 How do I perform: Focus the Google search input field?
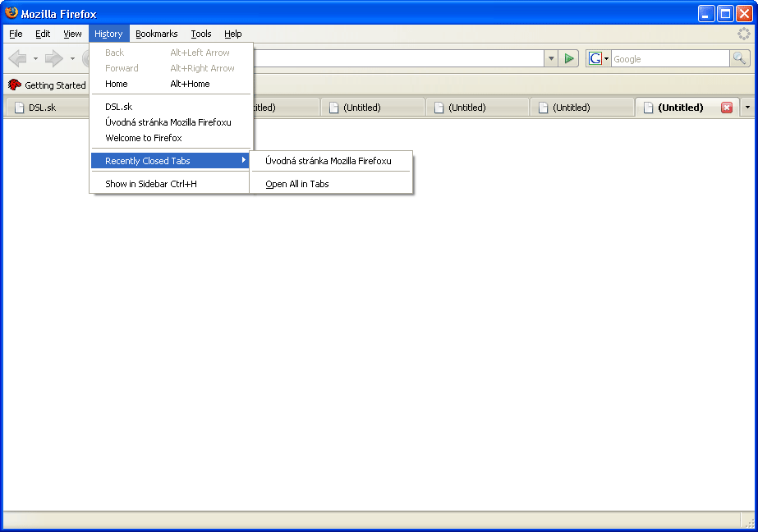(x=670, y=59)
